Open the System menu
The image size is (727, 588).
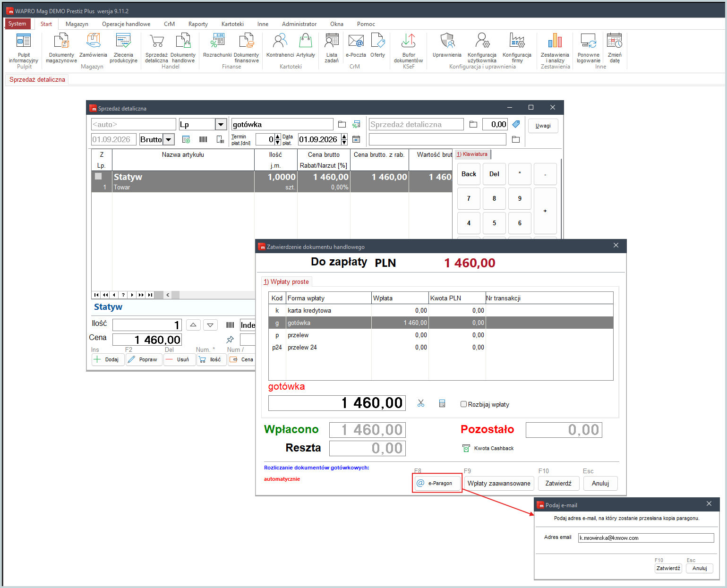17,24
